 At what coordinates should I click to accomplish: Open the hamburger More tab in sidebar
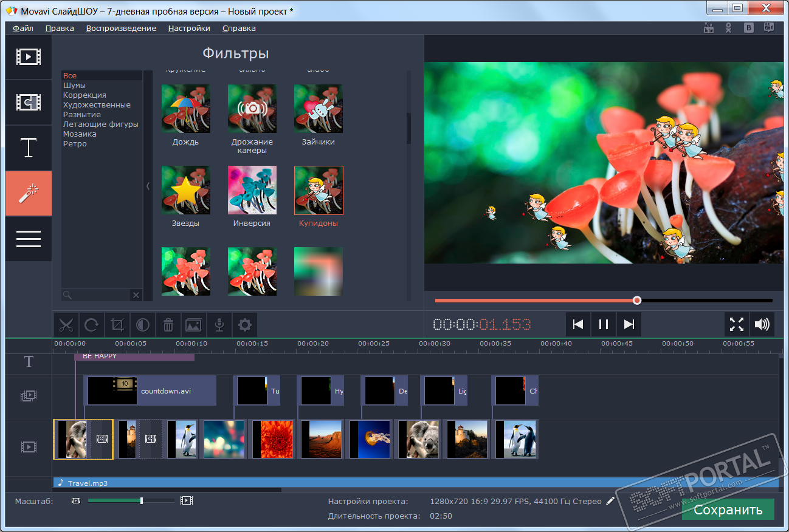coord(29,239)
